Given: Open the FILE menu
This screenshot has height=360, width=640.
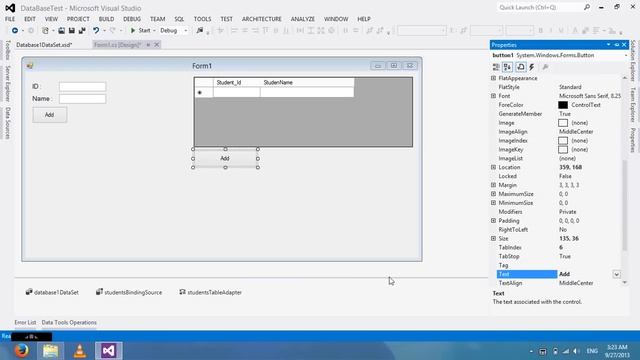Looking at the screenshot, I should pyautogui.click(x=10, y=19).
